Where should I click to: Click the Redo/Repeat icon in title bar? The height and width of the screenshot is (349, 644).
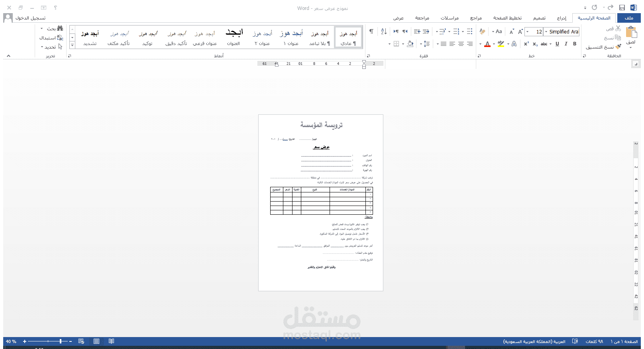pos(595,8)
